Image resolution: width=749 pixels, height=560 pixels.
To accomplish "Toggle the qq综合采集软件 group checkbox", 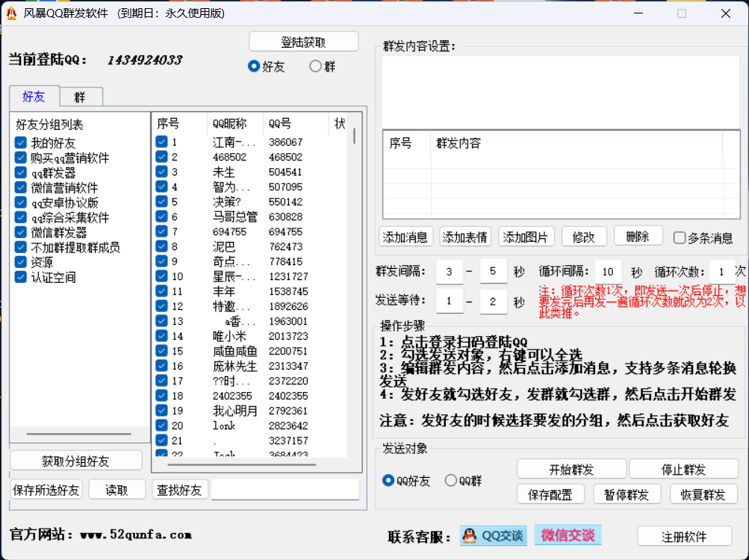I will point(21,217).
